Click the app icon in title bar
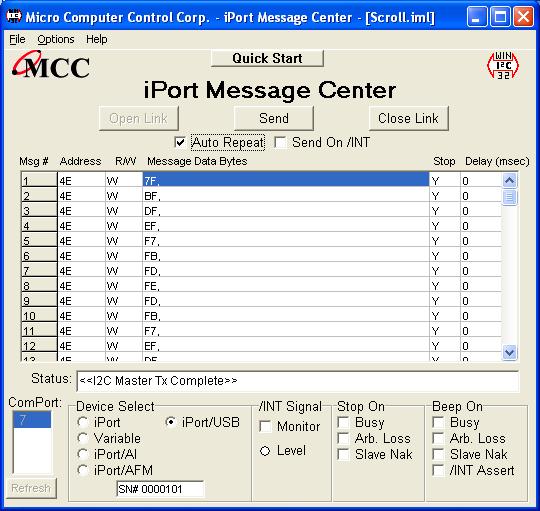The height and width of the screenshot is (511, 540). point(14,16)
